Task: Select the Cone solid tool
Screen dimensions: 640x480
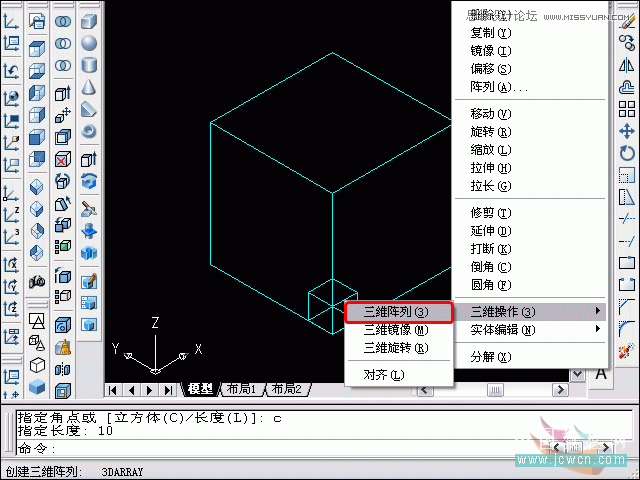Action: [89, 87]
